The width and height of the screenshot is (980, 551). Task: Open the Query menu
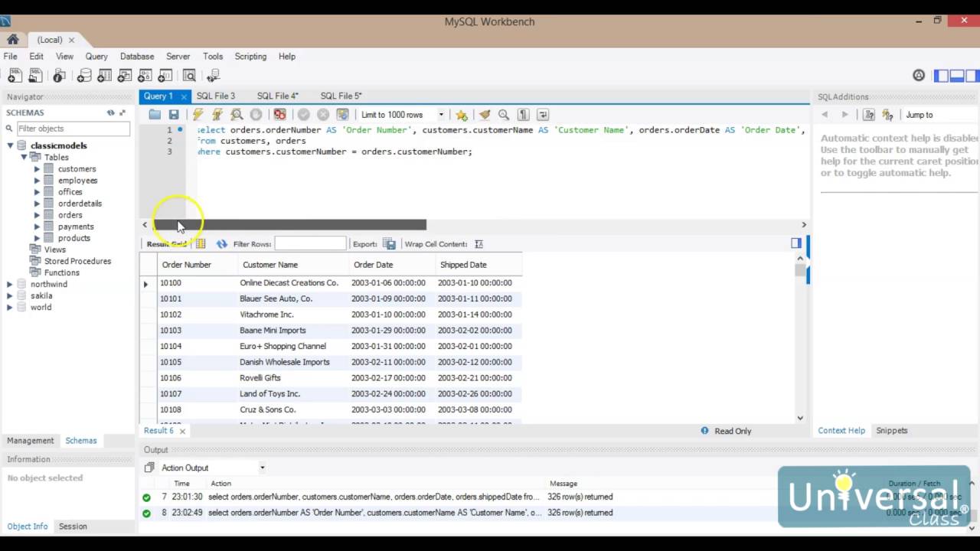point(96,57)
